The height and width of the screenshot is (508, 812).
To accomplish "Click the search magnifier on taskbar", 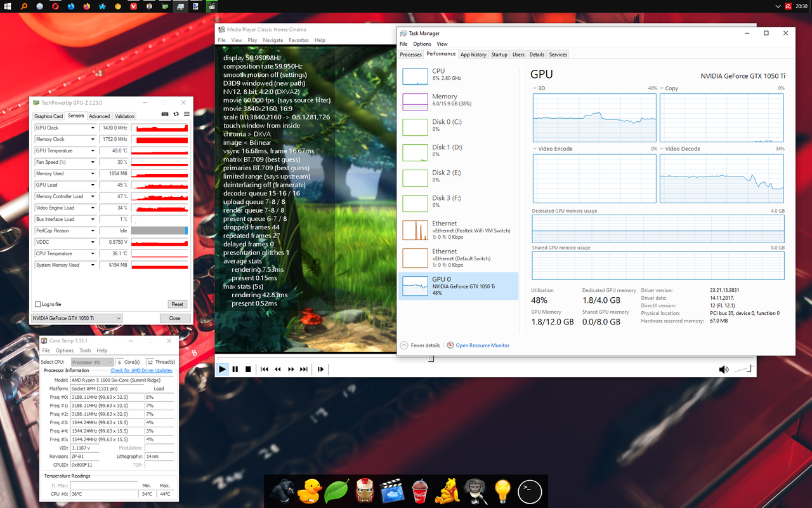I will (x=24, y=6).
